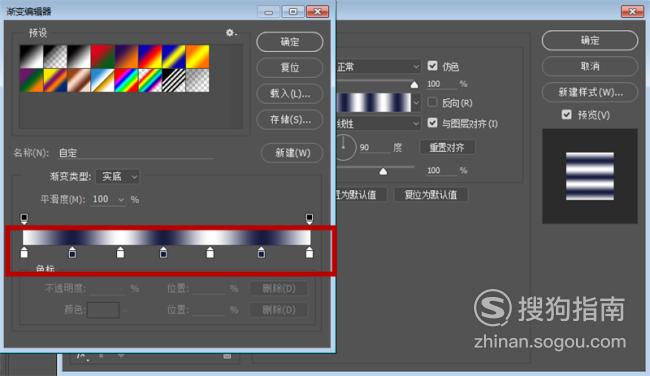Click the striped style preview thumbnail
Viewport: 650px width, 376px height.
point(590,176)
